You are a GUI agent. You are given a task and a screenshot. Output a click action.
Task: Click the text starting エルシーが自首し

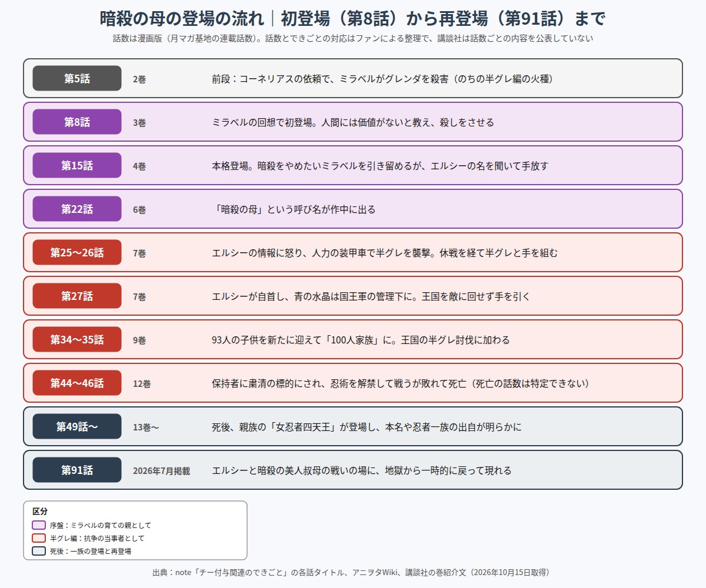(x=371, y=296)
